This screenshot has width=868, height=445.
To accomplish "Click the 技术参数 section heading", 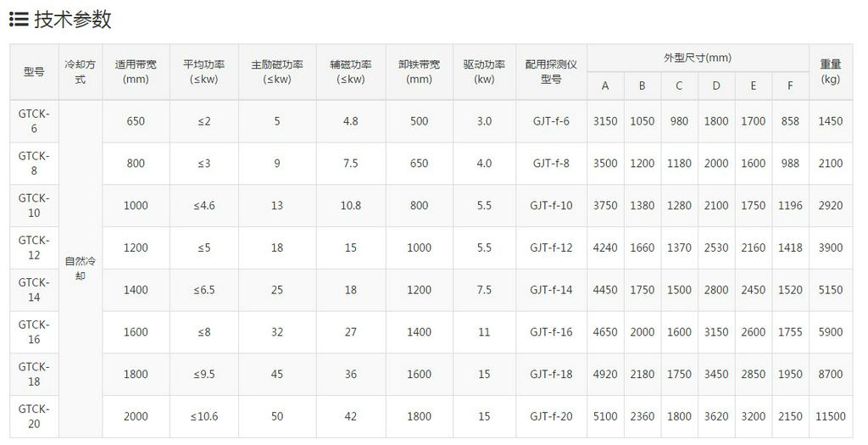I will (73, 20).
